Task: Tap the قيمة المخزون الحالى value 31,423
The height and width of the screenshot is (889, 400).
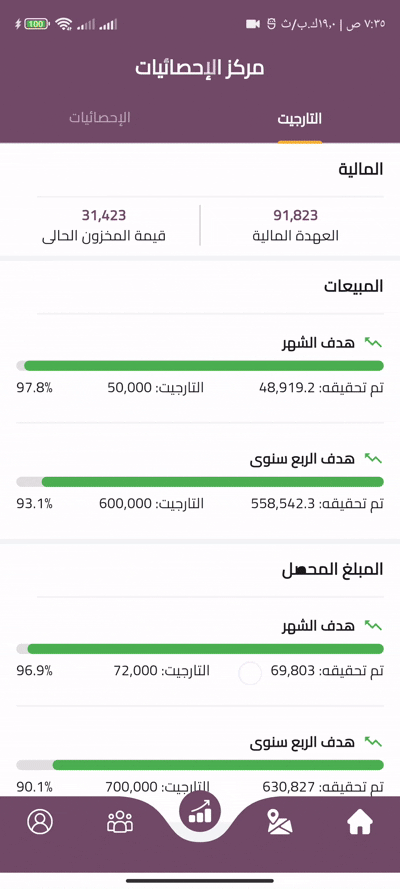Action: pyautogui.click(x=104, y=215)
